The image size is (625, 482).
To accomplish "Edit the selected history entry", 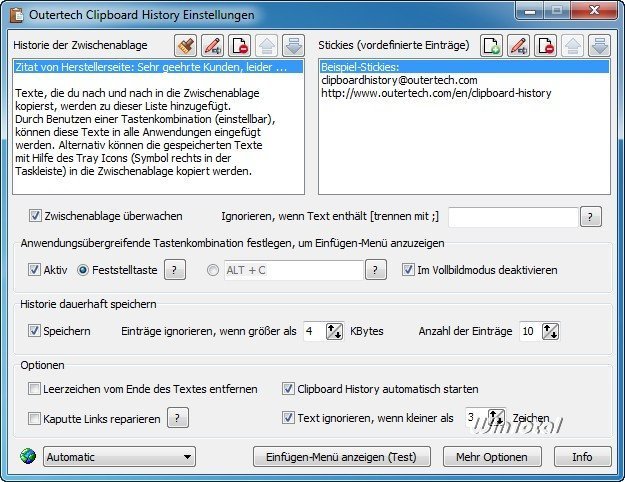I will point(212,45).
